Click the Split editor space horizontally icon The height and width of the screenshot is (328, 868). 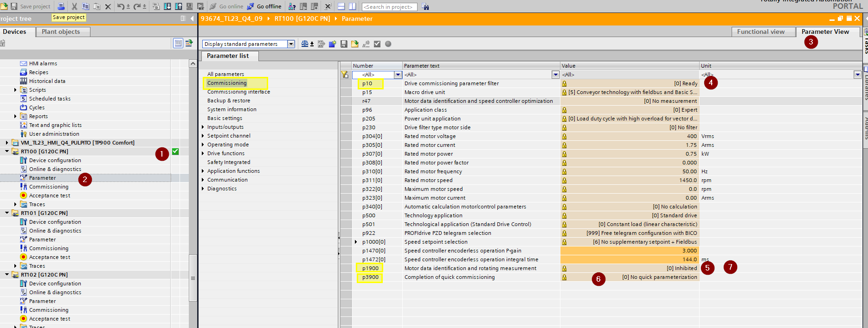tap(341, 6)
